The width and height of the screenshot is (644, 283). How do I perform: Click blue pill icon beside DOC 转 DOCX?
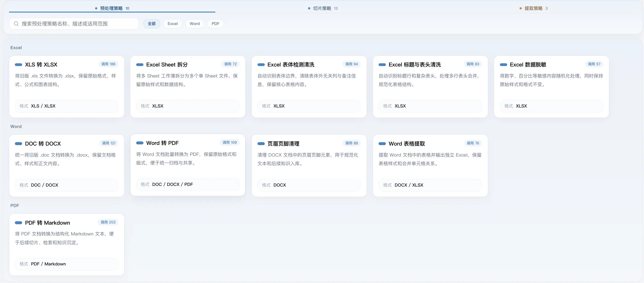pos(18,144)
